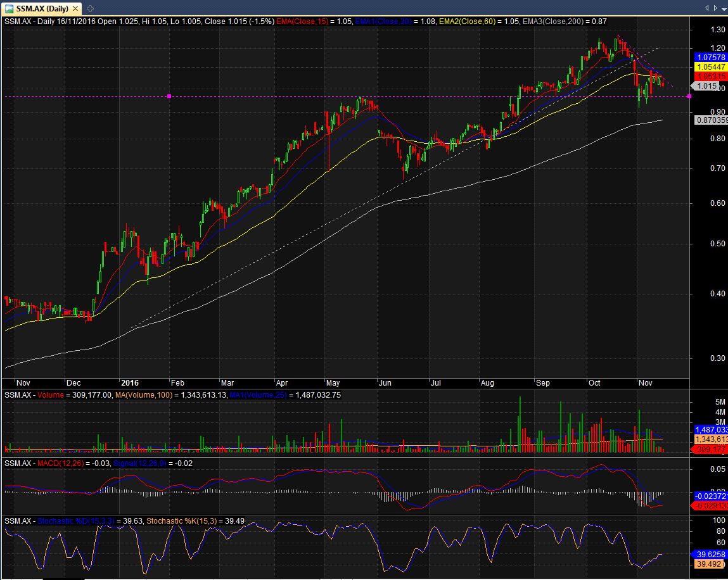Click the EMA(Close,15) label in chart title
Viewport: 728px width, 580px height.
coord(302,22)
